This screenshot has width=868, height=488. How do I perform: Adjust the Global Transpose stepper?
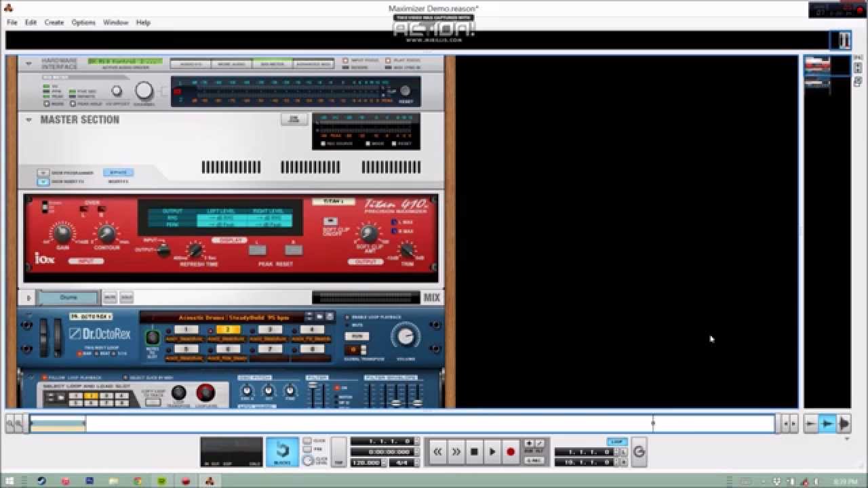[364, 350]
